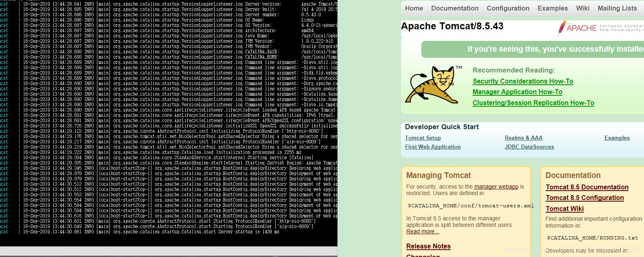
Task: Open the manager webapp link
Action: 496,187
